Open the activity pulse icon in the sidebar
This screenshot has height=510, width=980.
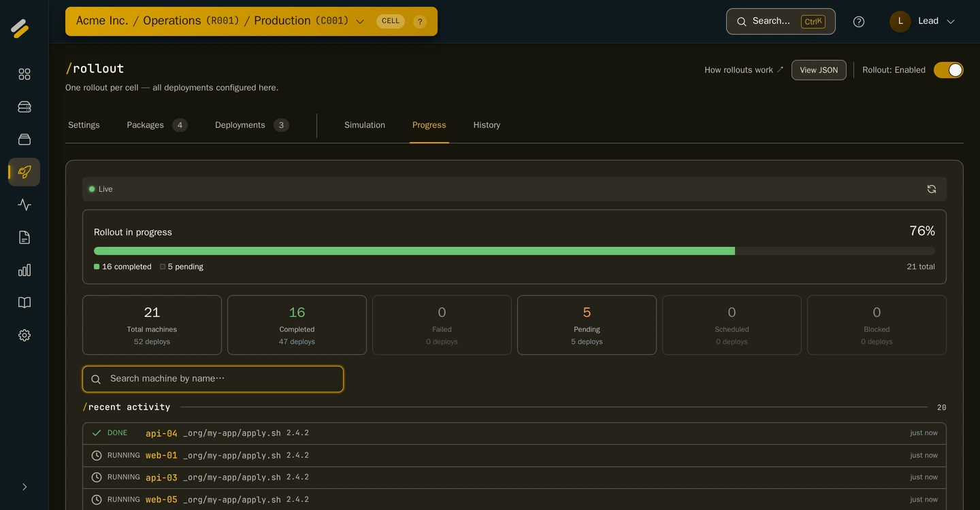click(x=24, y=205)
